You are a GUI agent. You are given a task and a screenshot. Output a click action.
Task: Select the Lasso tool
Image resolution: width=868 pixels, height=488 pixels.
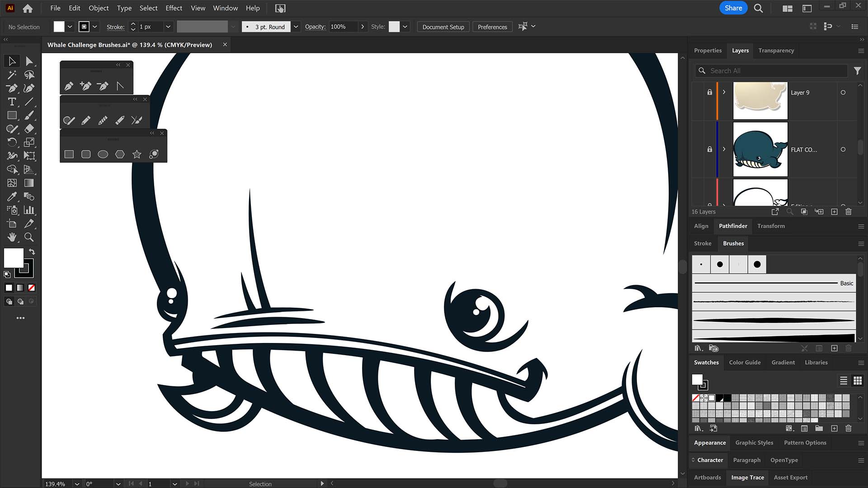click(29, 75)
